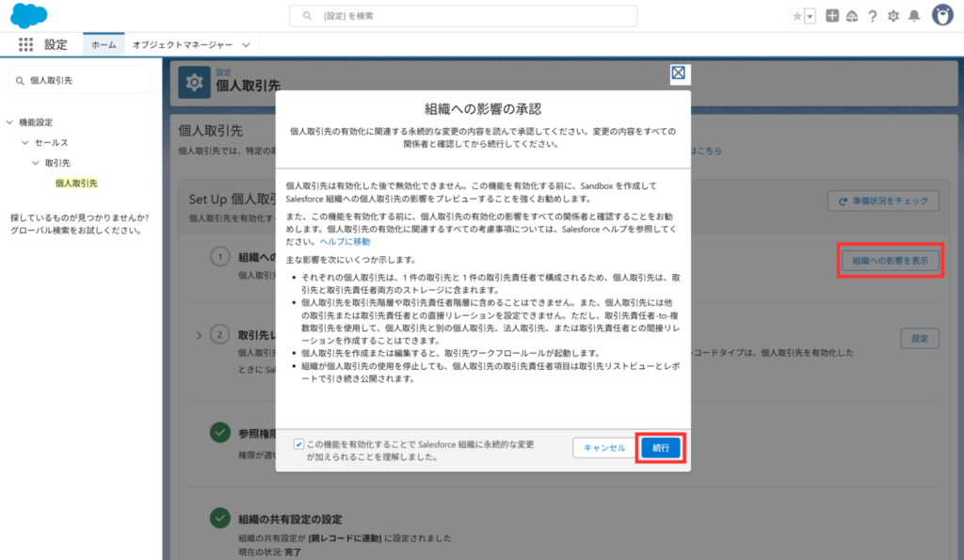Screen dimensions: 964x560
Task: Toggle the permanent-change acknowledgment checkbox
Action: pos(298,443)
